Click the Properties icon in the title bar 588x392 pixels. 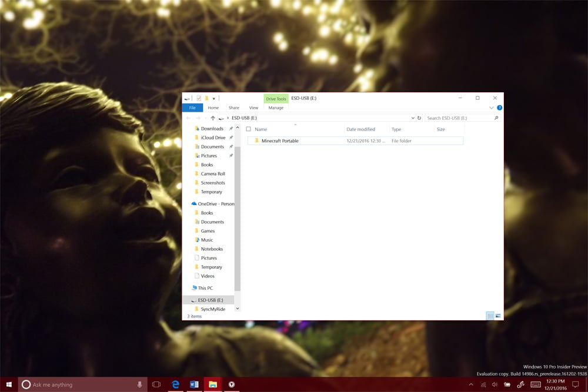198,98
